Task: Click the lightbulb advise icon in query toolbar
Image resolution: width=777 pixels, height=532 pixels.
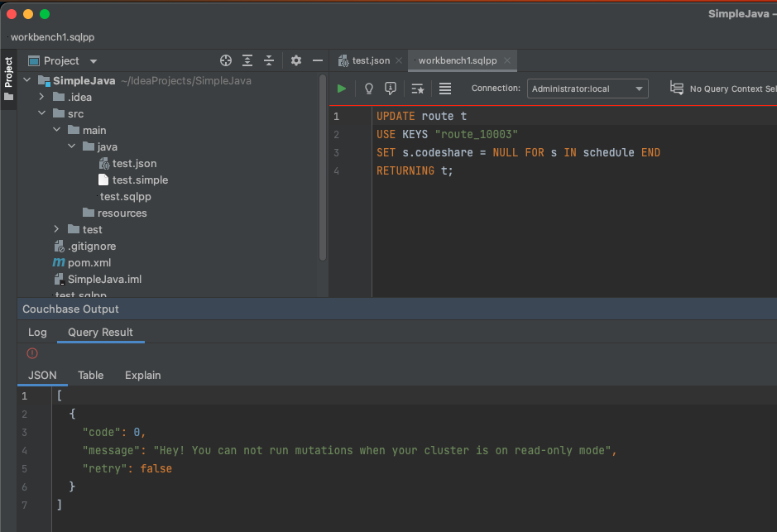Action: [369, 89]
